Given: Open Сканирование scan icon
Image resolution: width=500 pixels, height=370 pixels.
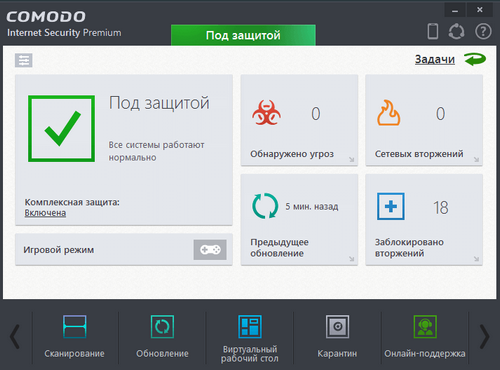Looking at the screenshot, I should coord(74,327).
